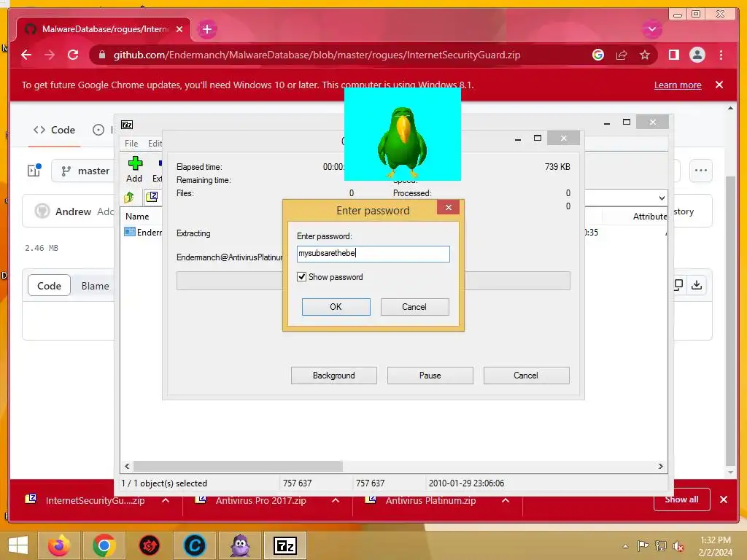Viewport: 747px width, 560px height.
Task: Open a new Chrome tab
Action: pos(206,29)
